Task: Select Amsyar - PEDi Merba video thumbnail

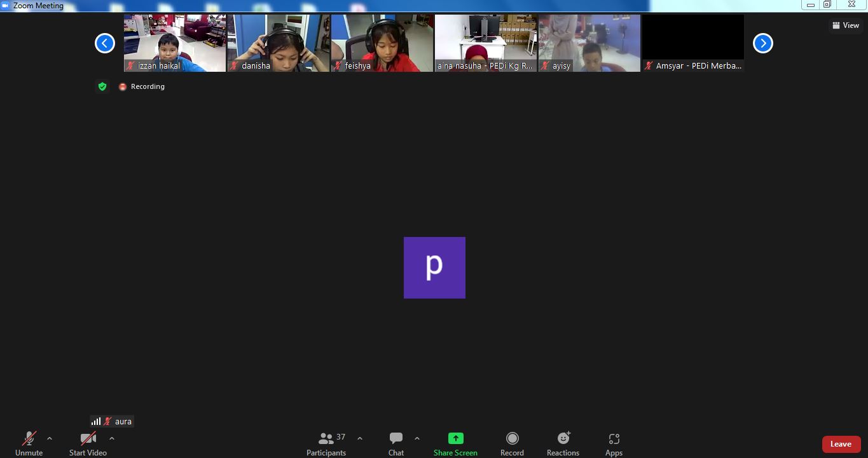Action: (x=693, y=43)
